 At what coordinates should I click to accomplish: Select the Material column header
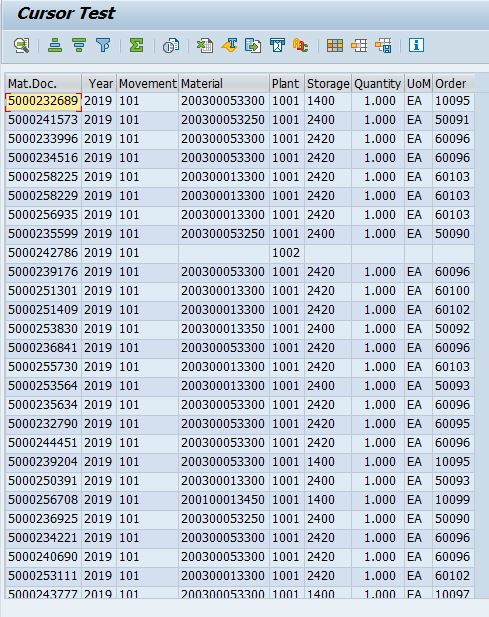(224, 83)
